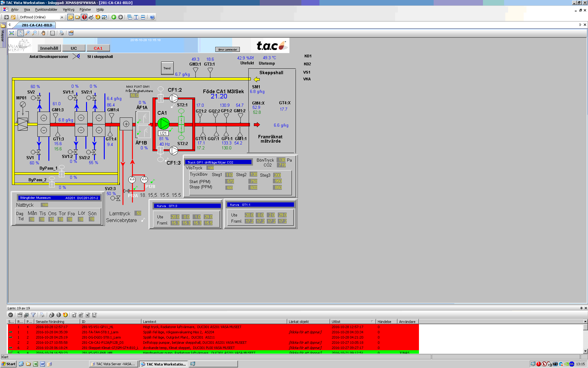Click the print graphic icon
Viewport: 588px width, 368px height.
pos(62,33)
